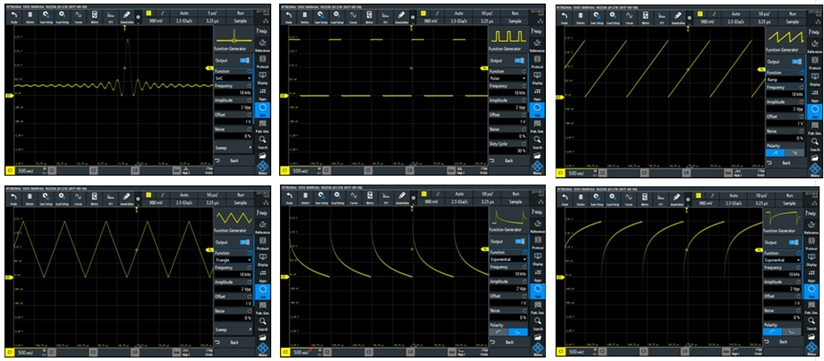Image resolution: width=824 pixels, height=361 pixels.
Task: Select channel C3 tab in the Pulse screen
Action: [x=367, y=170]
